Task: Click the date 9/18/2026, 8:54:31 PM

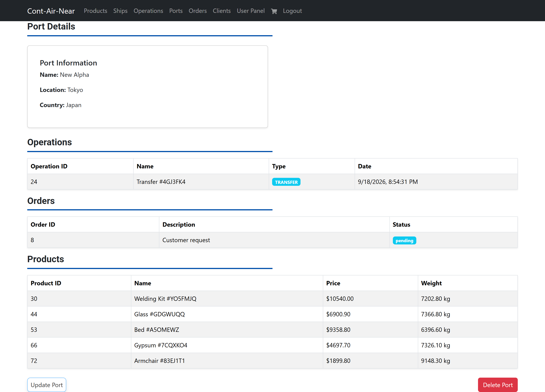Action: click(388, 182)
